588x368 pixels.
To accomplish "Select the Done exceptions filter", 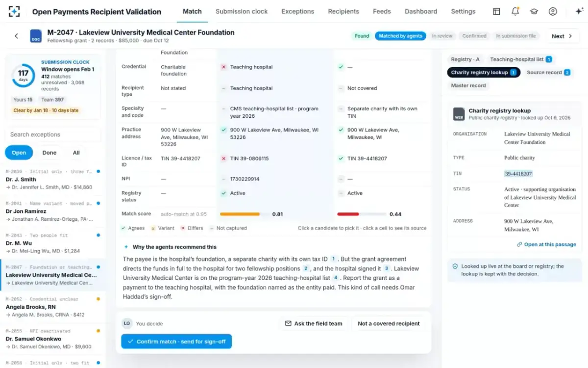I will tap(49, 153).
